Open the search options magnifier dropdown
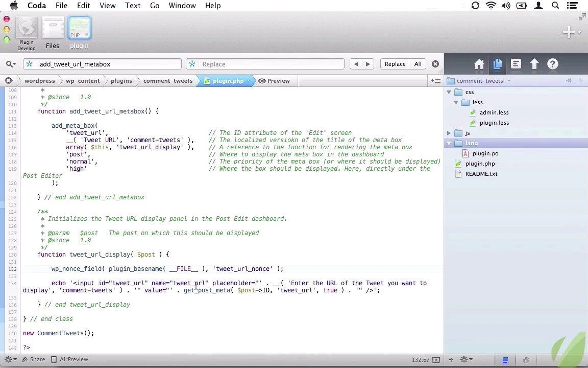588x368 pixels. (x=11, y=64)
